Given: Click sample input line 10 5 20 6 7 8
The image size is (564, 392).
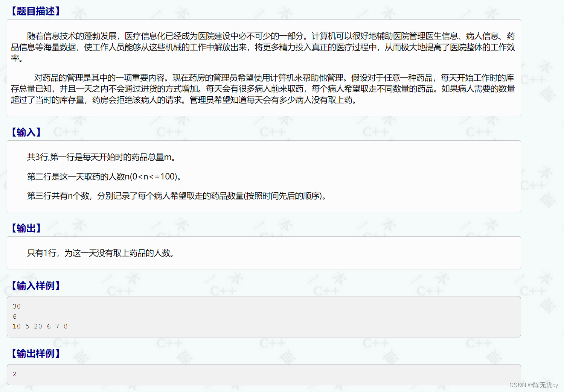Looking at the screenshot, I should pyautogui.click(x=40, y=326).
